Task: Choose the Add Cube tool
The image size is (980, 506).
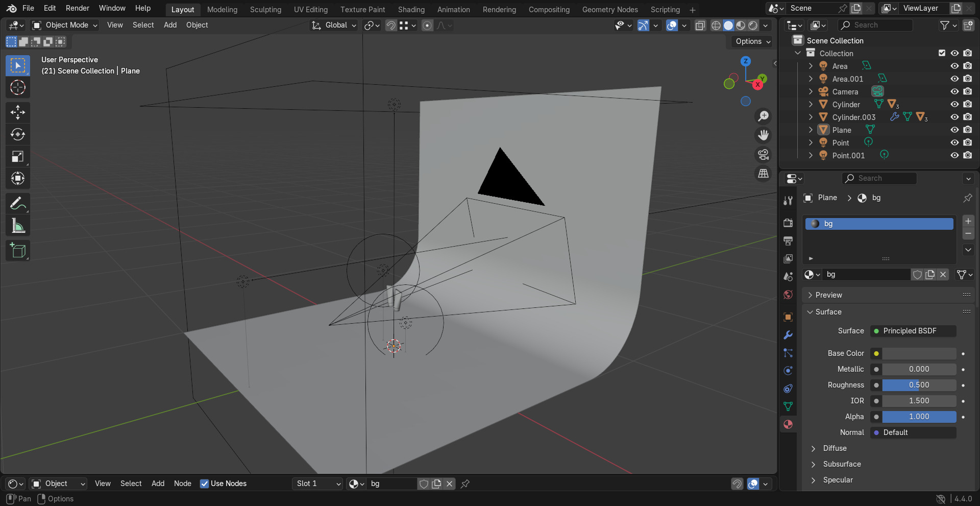Action: click(x=18, y=251)
